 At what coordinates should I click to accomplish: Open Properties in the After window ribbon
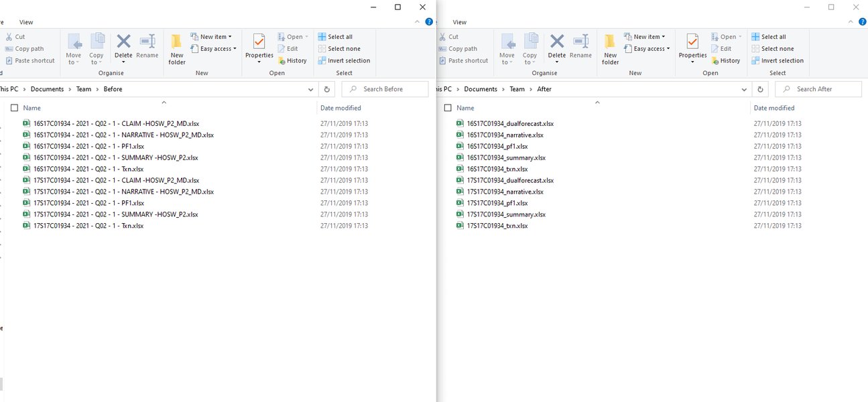693,49
